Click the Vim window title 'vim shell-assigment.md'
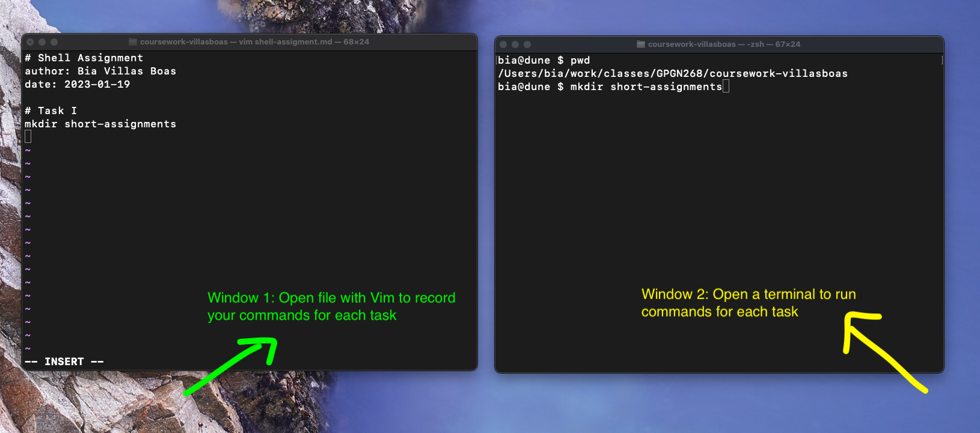This screenshot has width=980, height=433. tap(286, 42)
